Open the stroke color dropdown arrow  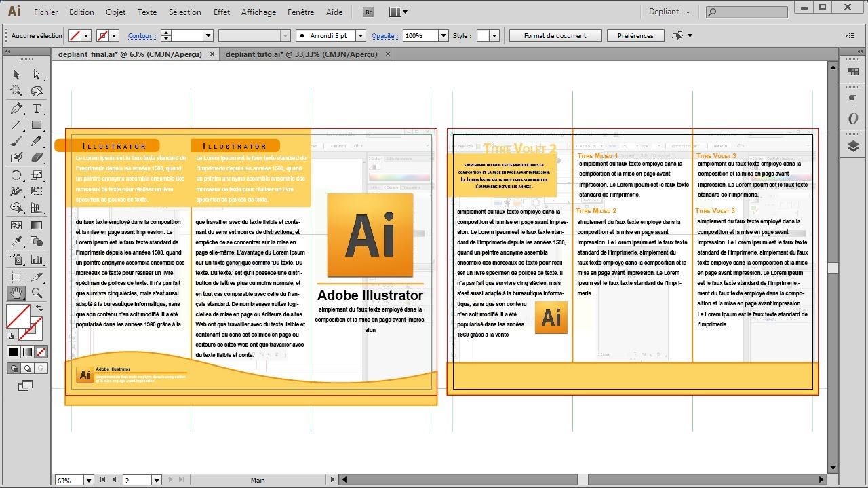pyautogui.click(x=114, y=35)
